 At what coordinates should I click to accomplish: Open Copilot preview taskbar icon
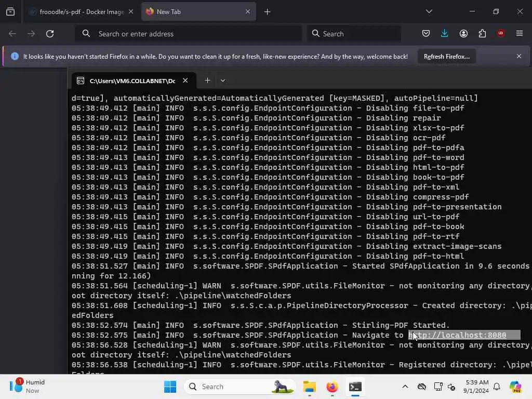[x=515, y=387]
